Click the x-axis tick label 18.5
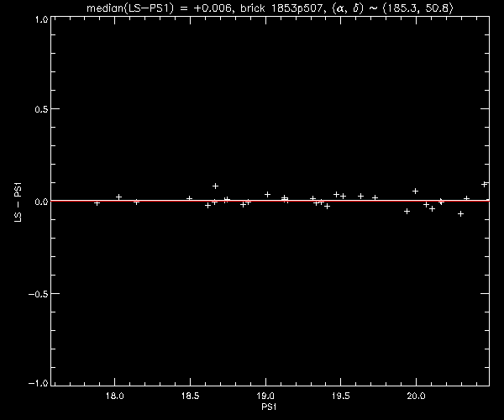Screen dimensions: 504x420 191,396
